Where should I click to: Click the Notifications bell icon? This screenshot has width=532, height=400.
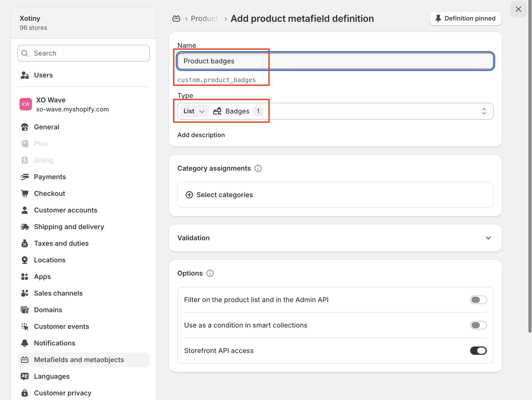[25, 343]
